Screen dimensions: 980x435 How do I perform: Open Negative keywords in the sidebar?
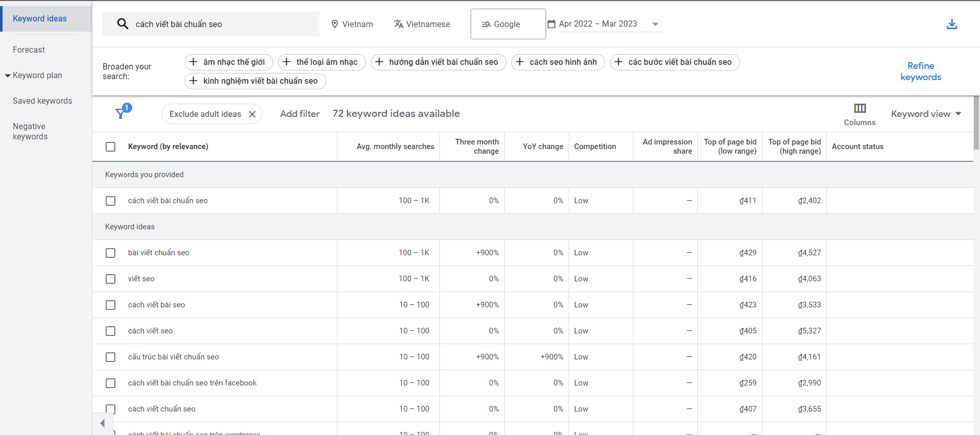[x=30, y=131]
